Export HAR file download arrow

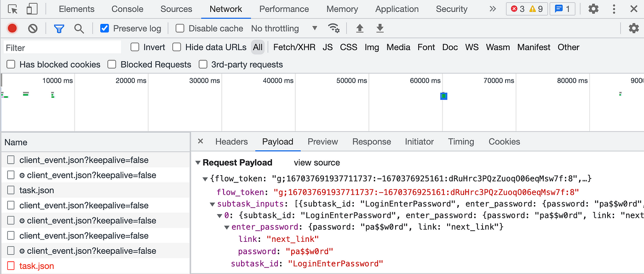[x=380, y=29]
